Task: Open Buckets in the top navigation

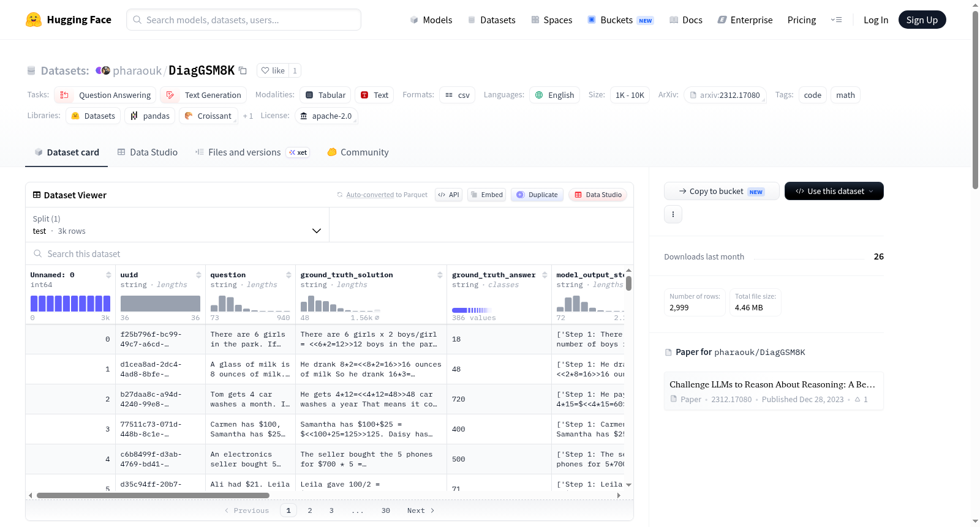Action: pos(620,20)
